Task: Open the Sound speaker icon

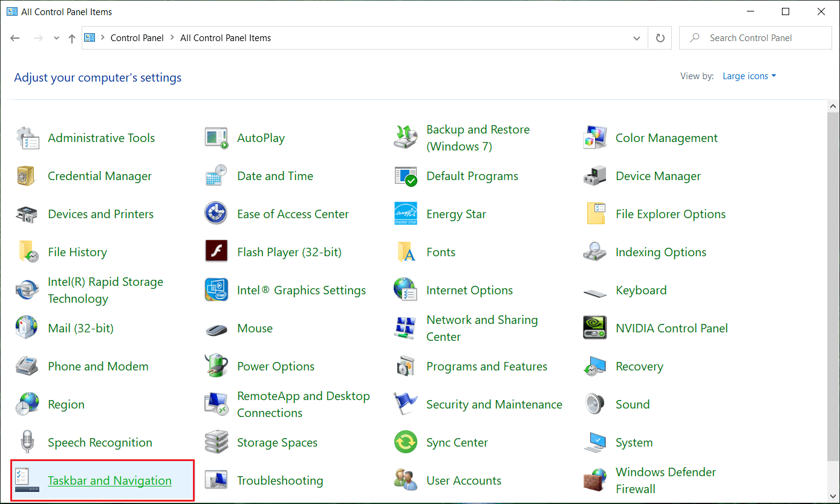Action: [595, 404]
